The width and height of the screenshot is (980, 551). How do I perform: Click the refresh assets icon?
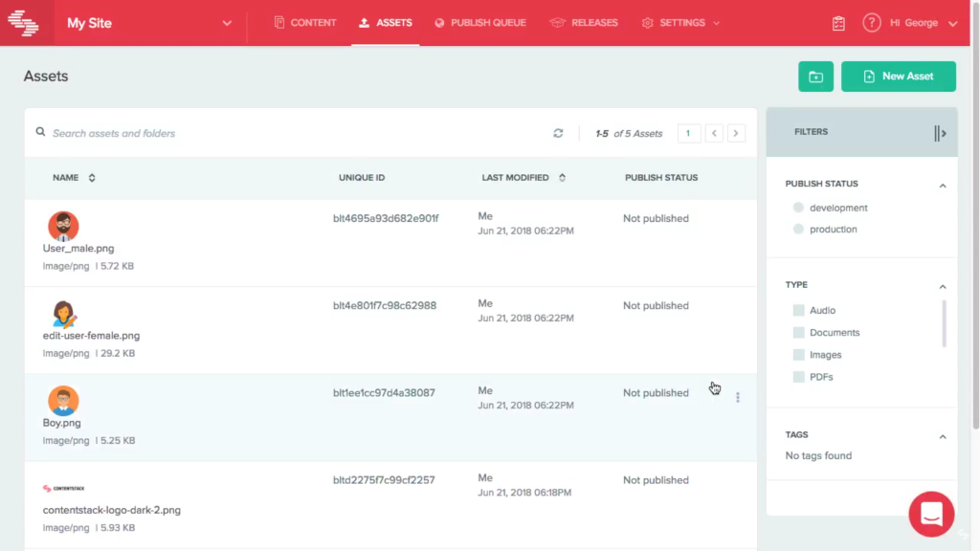click(x=558, y=133)
